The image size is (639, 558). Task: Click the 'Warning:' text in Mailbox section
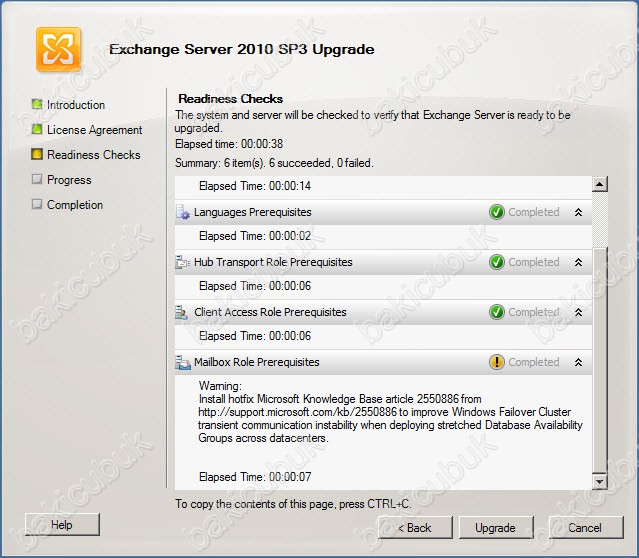220,386
